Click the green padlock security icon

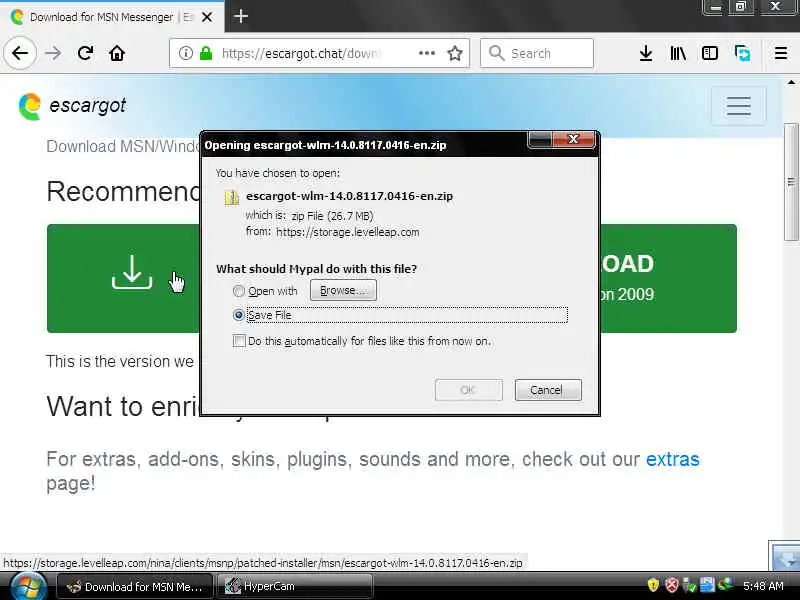pos(206,53)
